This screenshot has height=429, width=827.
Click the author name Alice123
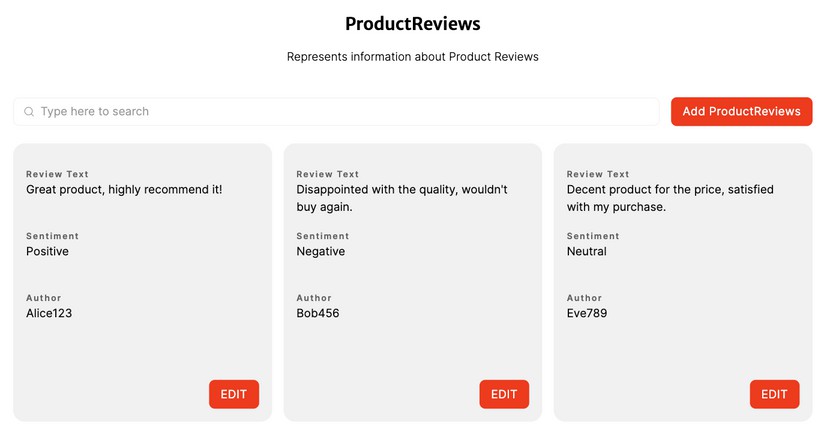tap(49, 313)
